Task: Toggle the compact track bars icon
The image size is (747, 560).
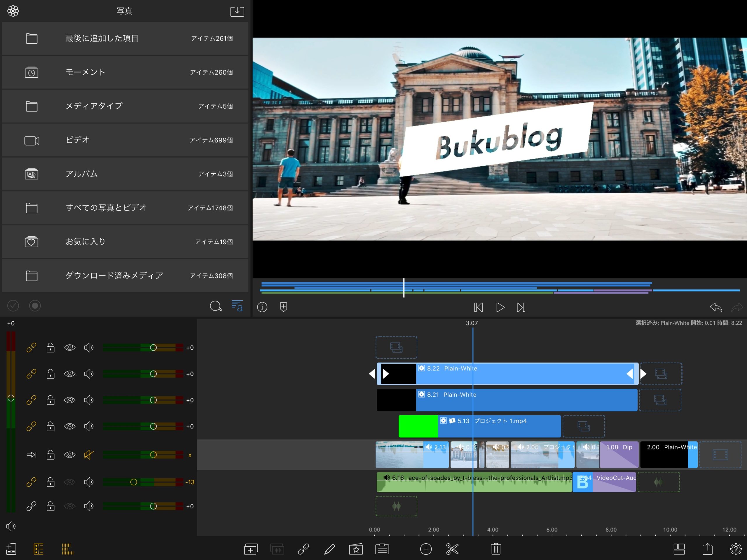Action: [x=67, y=549]
